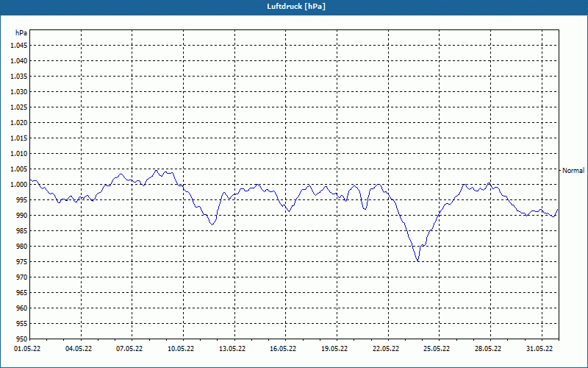Select the 1.035 y-axis label
The width and height of the screenshot is (588, 368).
(x=19, y=77)
